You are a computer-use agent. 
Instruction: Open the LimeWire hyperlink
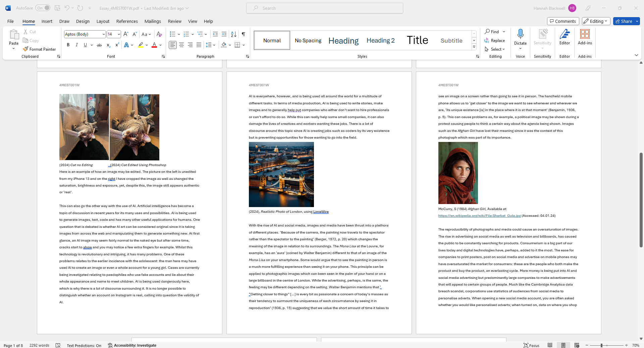[321, 212]
